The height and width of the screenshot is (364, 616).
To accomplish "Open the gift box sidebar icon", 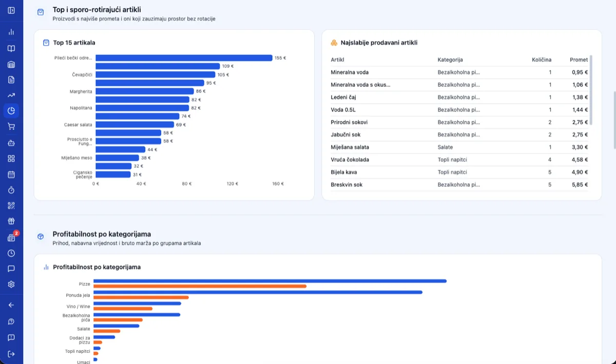I will (x=11, y=221).
